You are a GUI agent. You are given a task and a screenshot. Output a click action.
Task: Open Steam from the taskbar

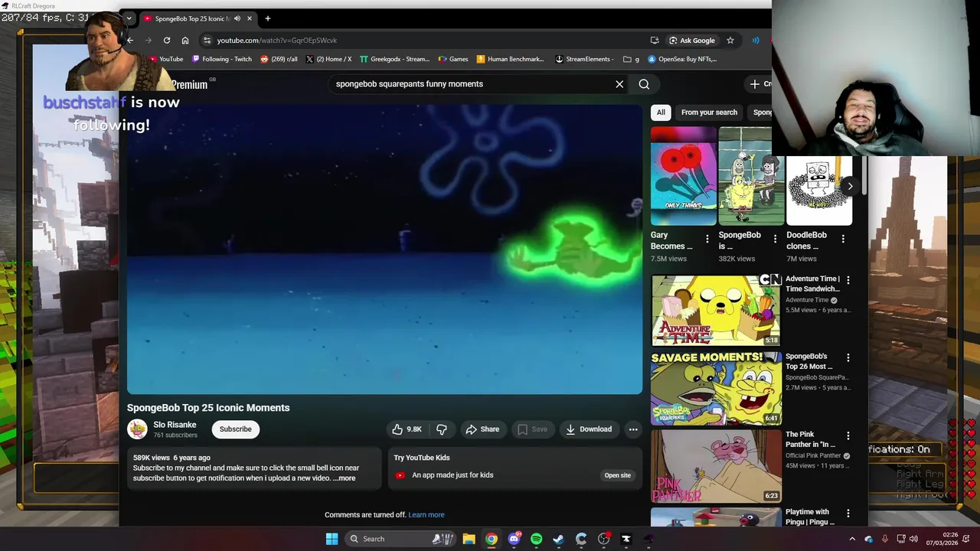point(559,539)
